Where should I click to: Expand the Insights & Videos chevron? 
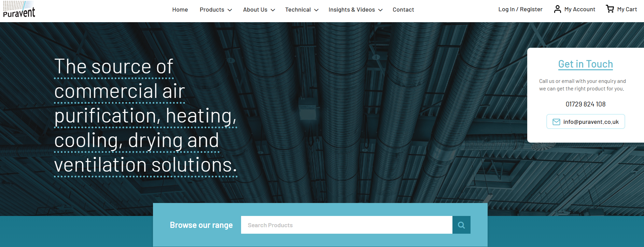tap(380, 10)
